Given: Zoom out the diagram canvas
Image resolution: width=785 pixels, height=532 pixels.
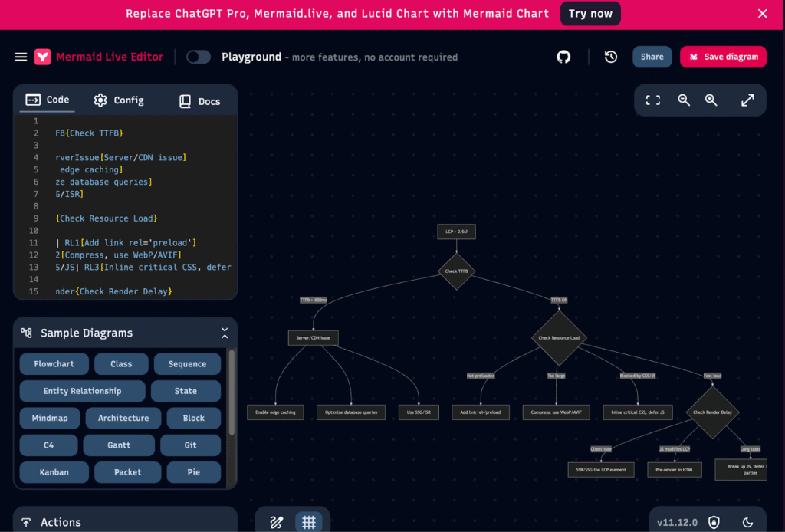Looking at the screenshot, I should pyautogui.click(x=684, y=100).
